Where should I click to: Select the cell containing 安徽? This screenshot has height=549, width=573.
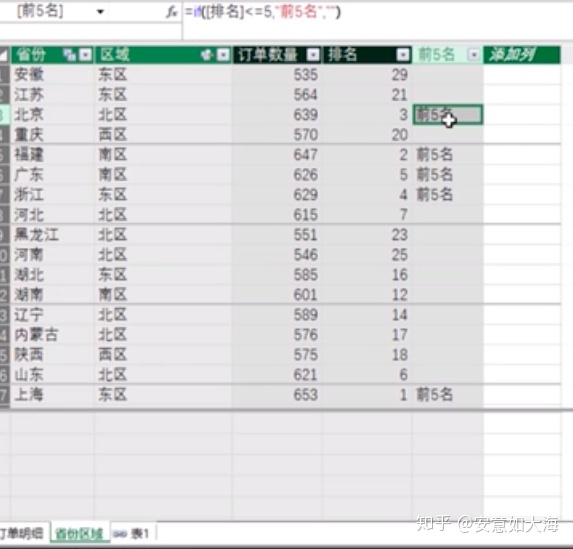53,75
